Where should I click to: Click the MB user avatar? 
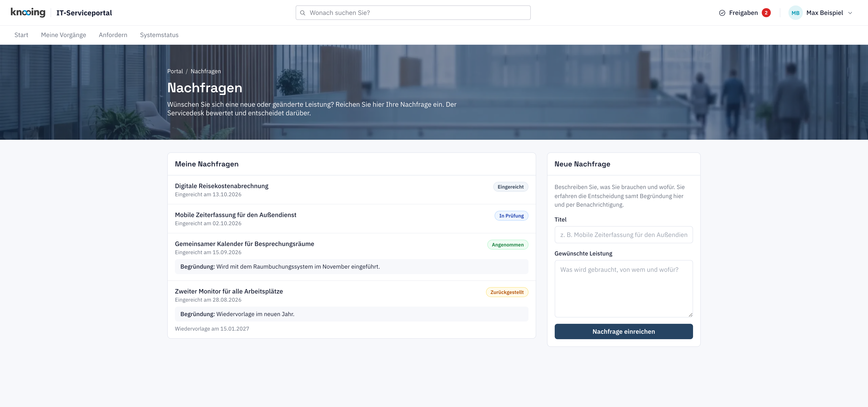[795, 13]
